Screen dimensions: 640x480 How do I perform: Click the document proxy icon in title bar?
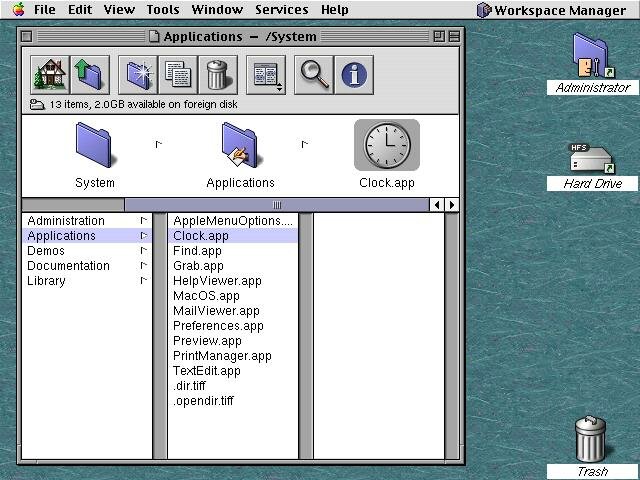click(154, 37)
